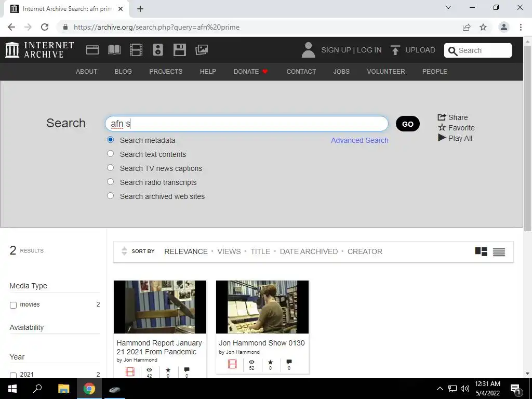
Task: Click the LOG IN link
Action: [x=369, y=50]
